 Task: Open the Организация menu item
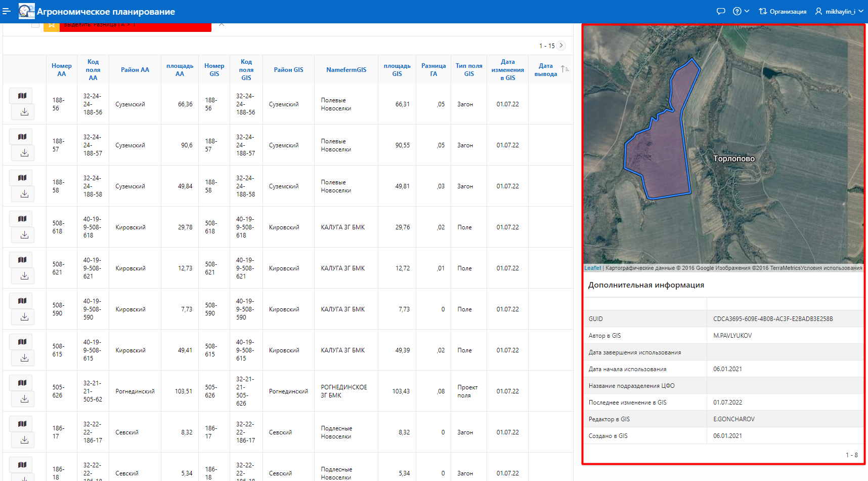click(783, 11)
